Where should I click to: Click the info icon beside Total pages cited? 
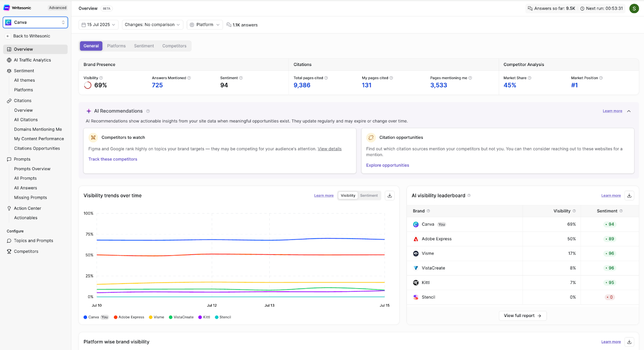(326, 78)
